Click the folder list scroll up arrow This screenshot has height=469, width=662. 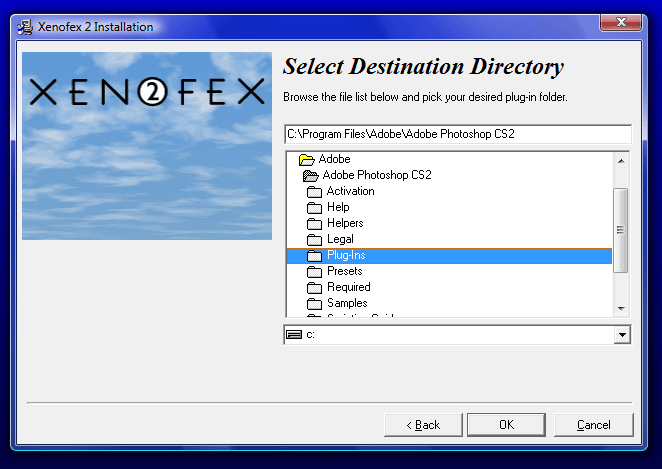[621, 161]
